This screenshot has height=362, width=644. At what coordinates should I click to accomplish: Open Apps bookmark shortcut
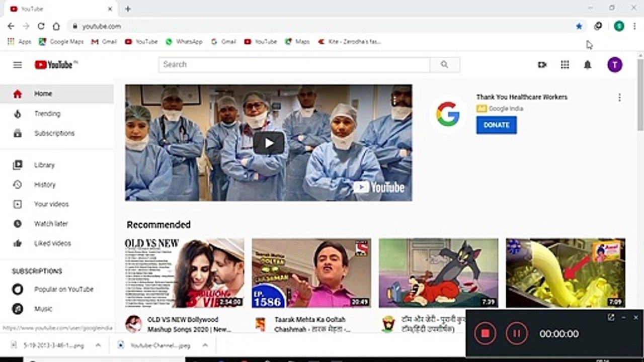pos(20,42)
